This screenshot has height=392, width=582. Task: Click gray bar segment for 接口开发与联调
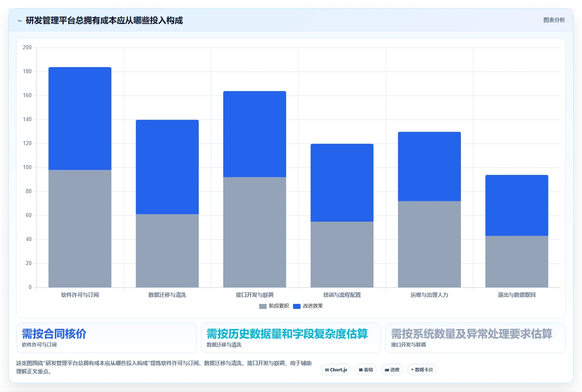coord(255,232)
